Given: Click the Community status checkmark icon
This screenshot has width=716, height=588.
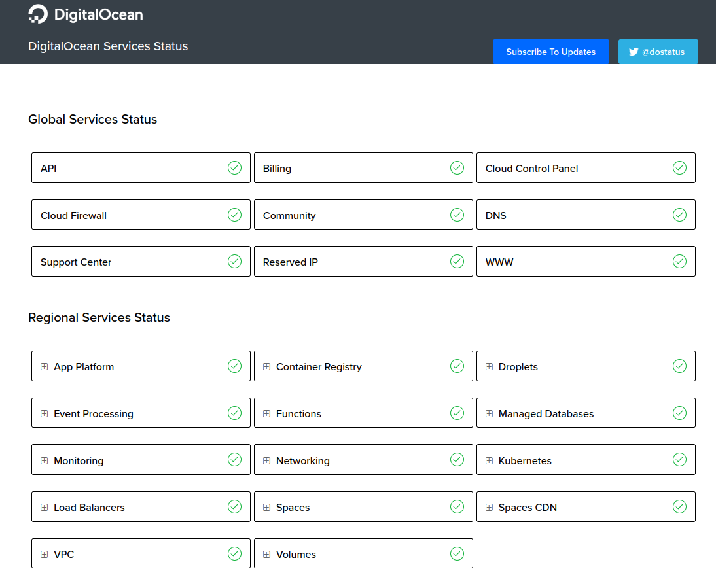Looking at the screenshot, I should click(457, 215).
